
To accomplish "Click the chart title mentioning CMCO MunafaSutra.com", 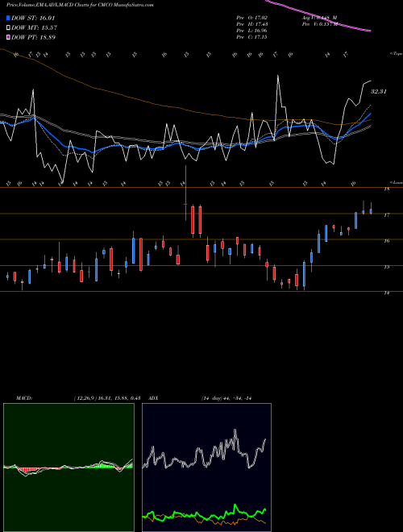I will pos(80,6).
